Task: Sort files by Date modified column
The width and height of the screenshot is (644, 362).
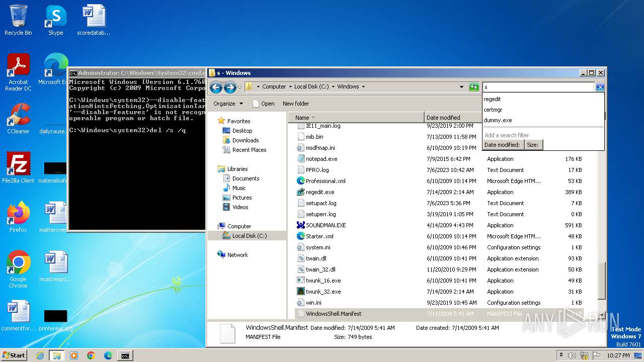Action: tap(453, 117)
